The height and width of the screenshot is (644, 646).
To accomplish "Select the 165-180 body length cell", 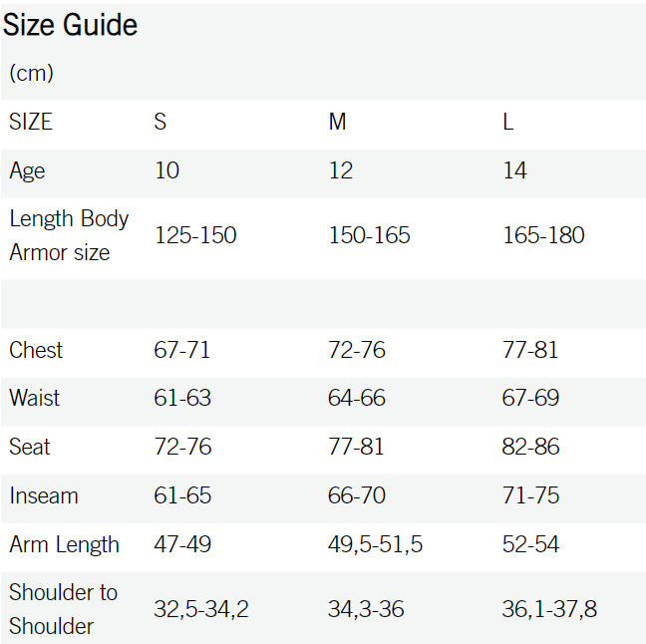I will tap(543, 235).
